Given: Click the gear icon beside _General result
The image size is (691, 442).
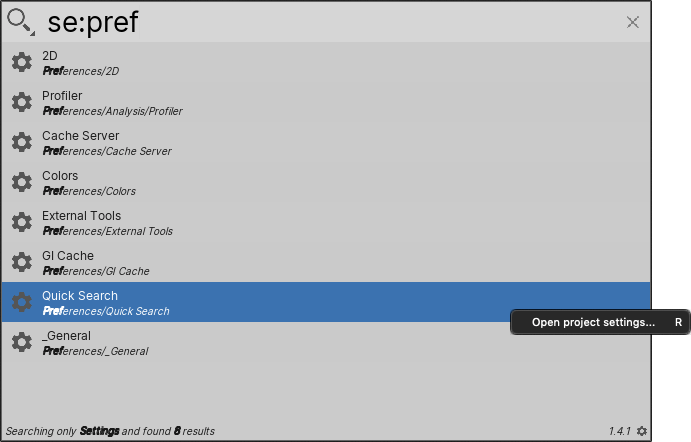Looking at the screenshot, I should click(22, 342).
